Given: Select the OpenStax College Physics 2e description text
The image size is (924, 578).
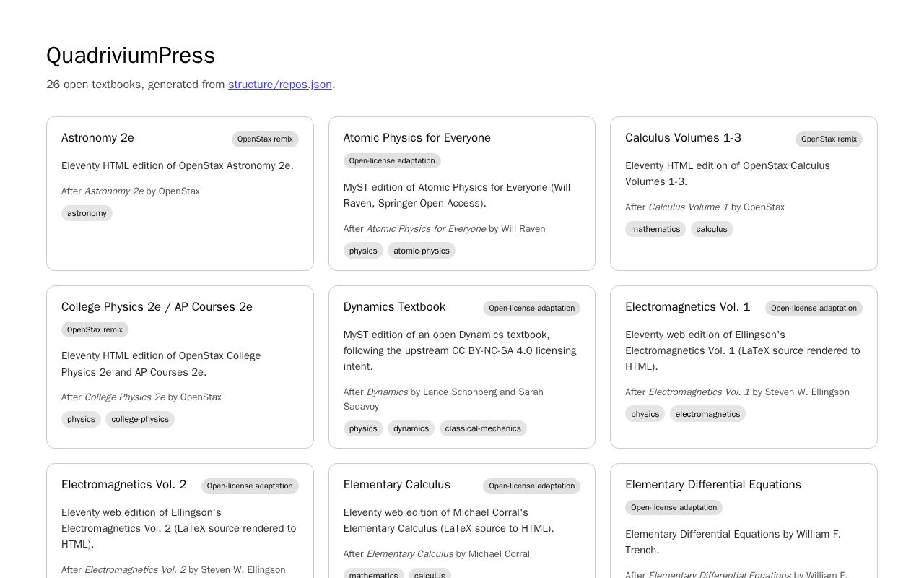Looking at the screenshot, I should coord(161,364).
